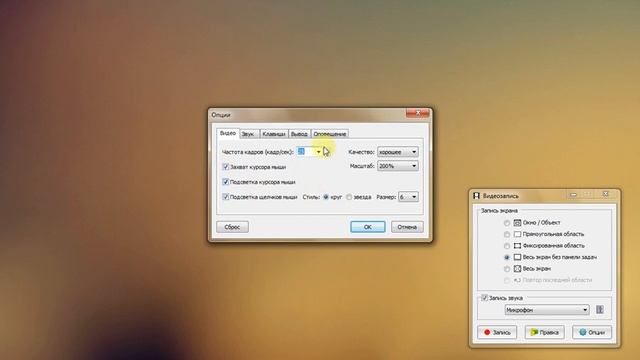This screenshot has height=360, width=640.
Task: Confirm options with OK button
Action: click(x=368, y=227)
